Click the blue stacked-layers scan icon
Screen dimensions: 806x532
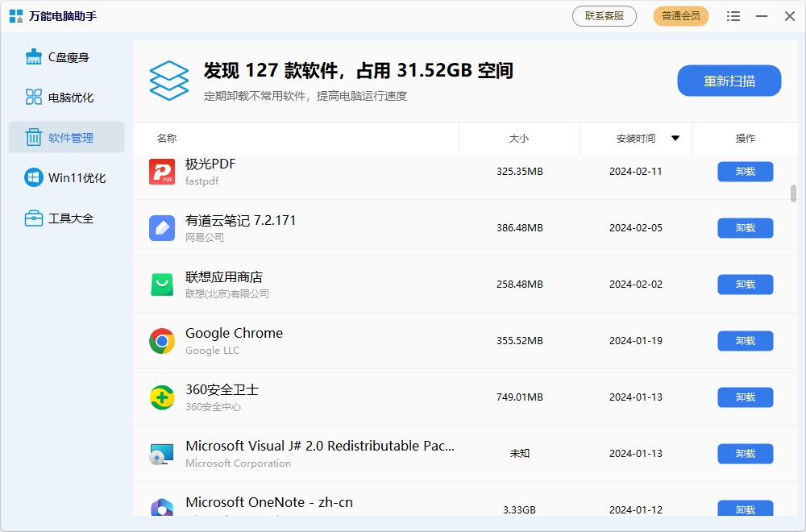[x=168, y=81]
